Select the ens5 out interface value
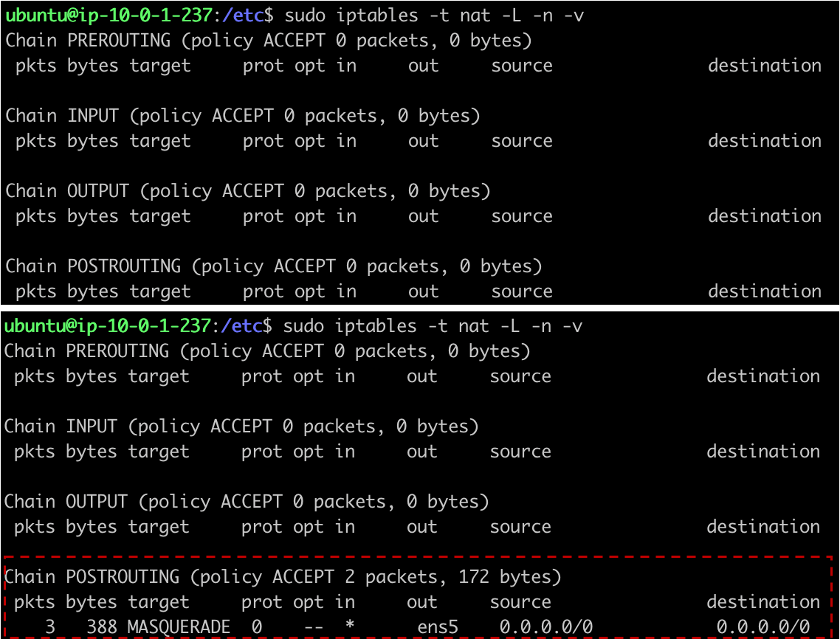 click(438, 626)
